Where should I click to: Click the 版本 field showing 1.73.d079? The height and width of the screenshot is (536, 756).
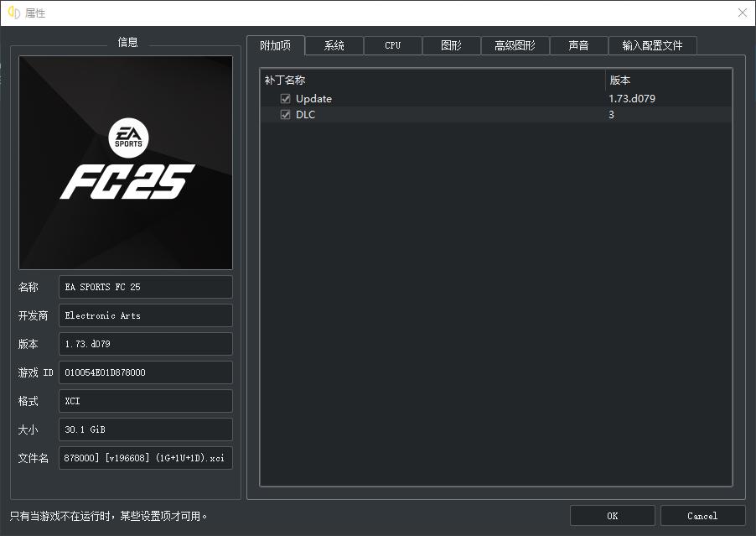pyautogui.click(x=146, y=344)
